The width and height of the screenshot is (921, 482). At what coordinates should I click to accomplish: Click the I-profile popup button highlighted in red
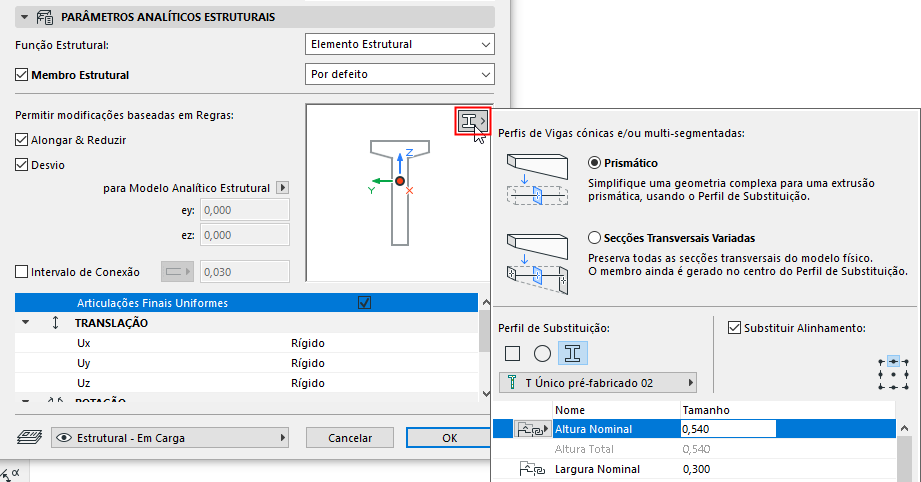[473, 122]
